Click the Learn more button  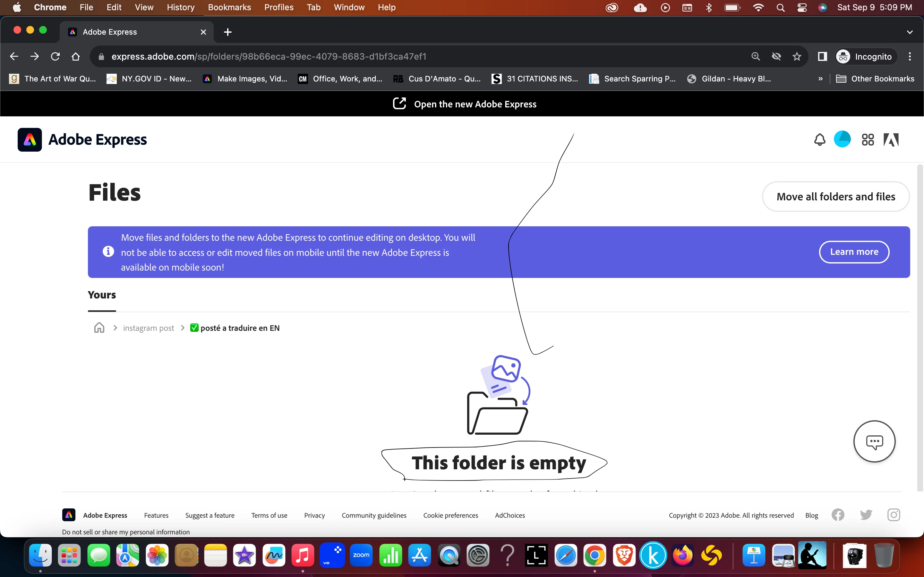854,252
